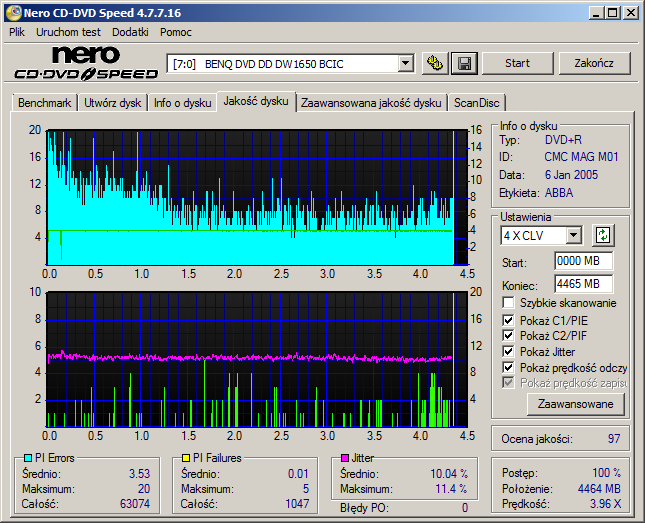Screen dimensions: 645x523
Task: Expand the 4 X CLV speed dropdown
Action: click(x=573, y=235)
